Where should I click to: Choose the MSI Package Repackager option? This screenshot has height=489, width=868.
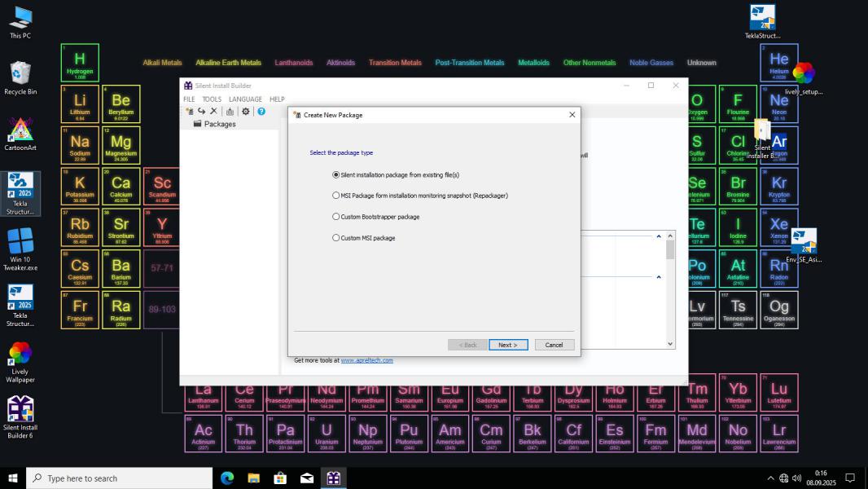pos(336,196)
